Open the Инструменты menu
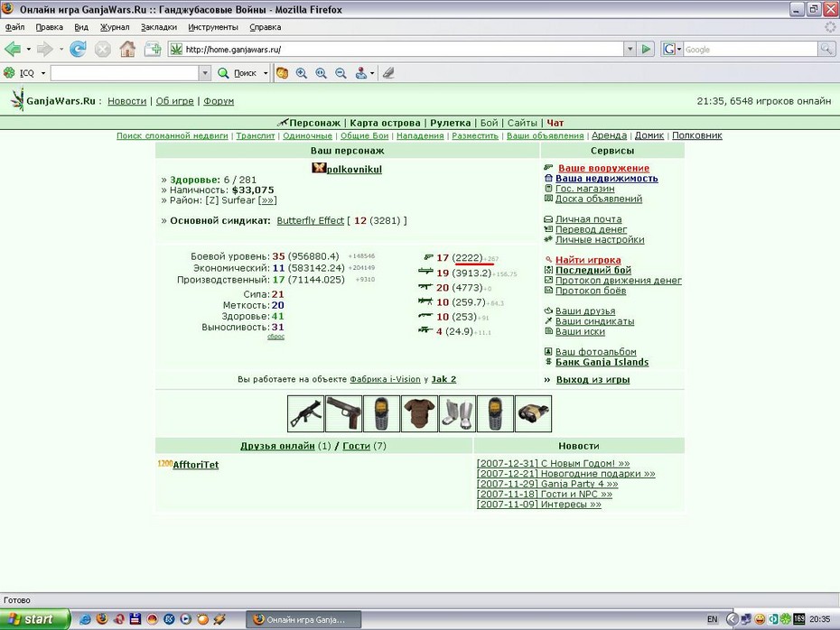The height and width of the screenshot is (630, 840). (x=212, y=27)
